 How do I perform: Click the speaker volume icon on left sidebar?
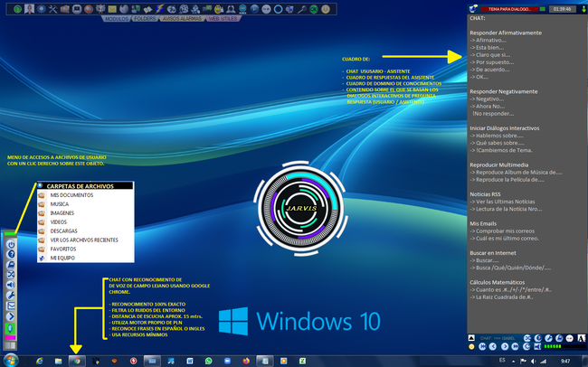(11, 285)
